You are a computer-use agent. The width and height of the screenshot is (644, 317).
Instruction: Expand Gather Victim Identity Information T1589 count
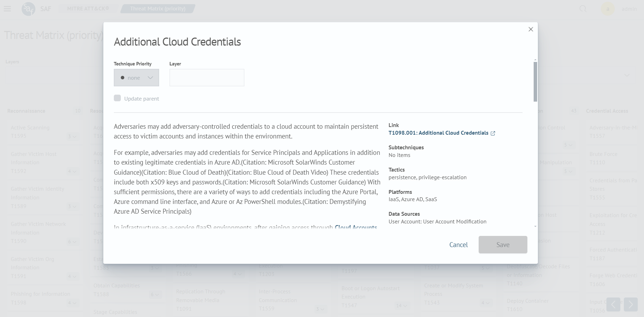(x=72, y=206)
